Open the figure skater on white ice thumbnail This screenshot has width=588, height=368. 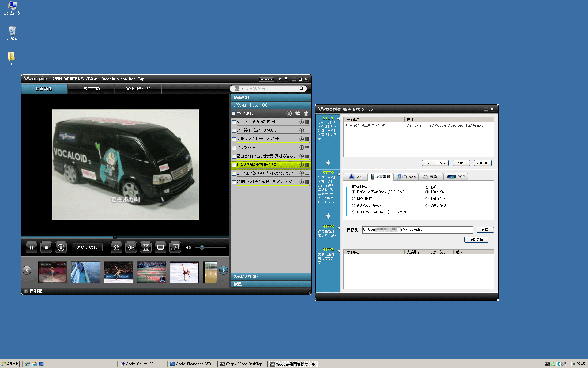[184, 272]
